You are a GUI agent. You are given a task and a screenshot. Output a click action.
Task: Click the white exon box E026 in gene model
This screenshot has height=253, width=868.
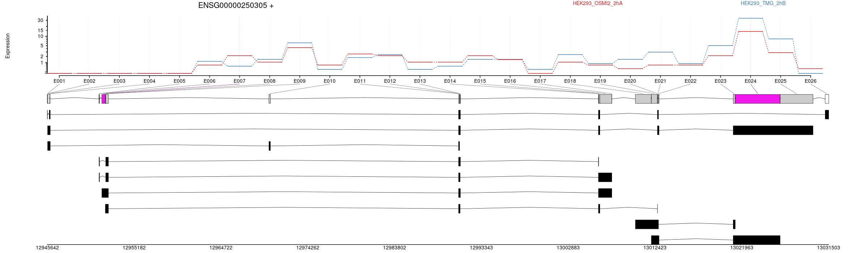[x=827, y=99]
